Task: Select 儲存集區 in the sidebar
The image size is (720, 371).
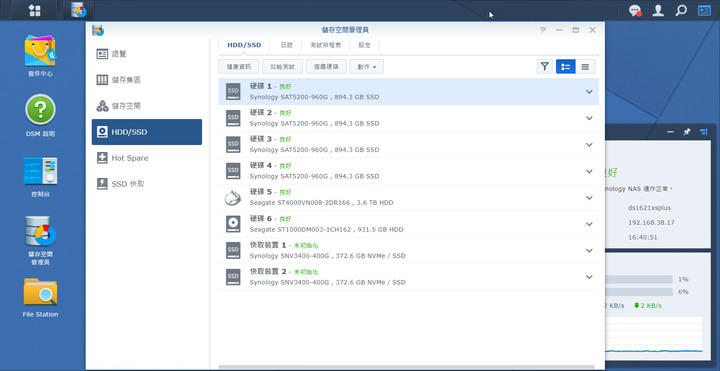Action: point(146,80)
